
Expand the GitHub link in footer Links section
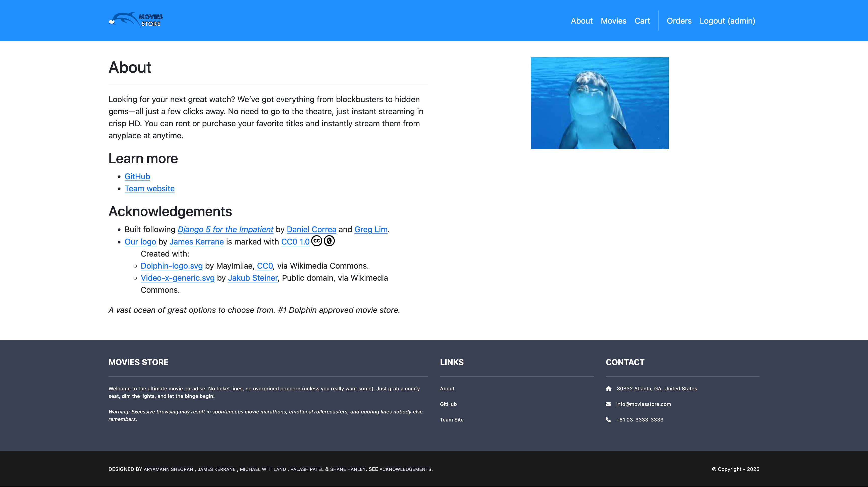pyautogui.click(x=448, y=404)
